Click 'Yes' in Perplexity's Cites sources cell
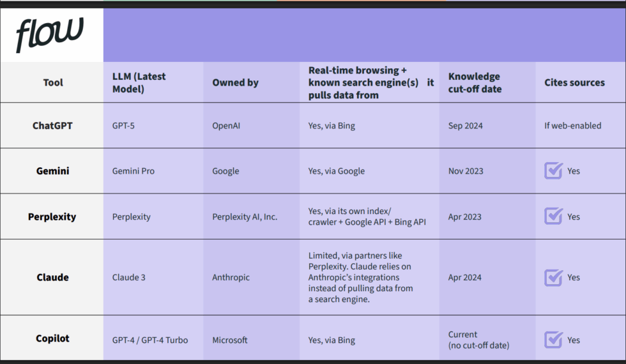Image resolution: width=626 pixels, height=364 pixels. click(574, 216)
